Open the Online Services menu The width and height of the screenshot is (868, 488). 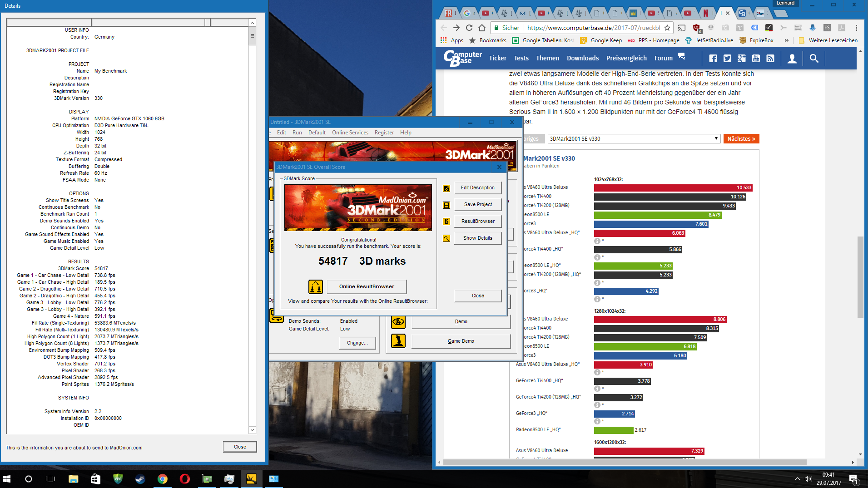coord(350,133)
